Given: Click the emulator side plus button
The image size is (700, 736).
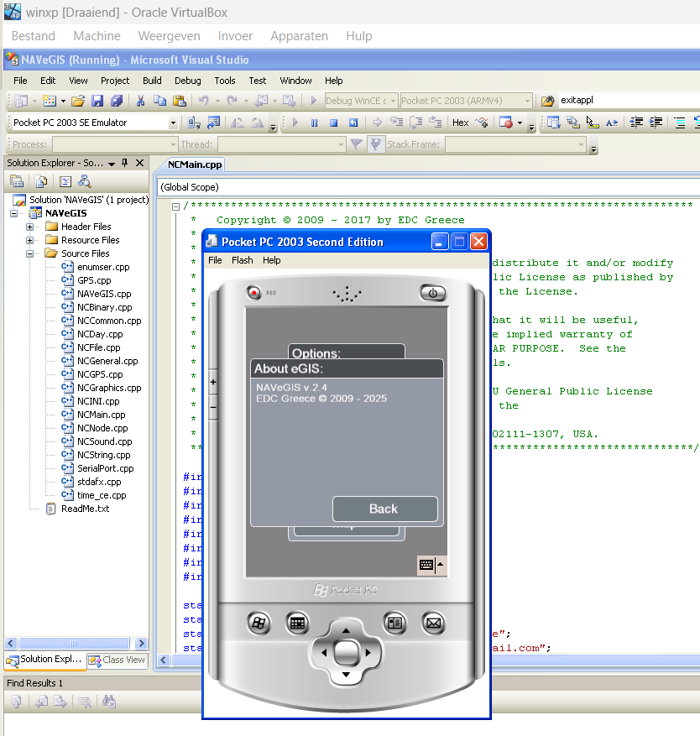Looking at the screenshot, I should pyautogui.click(x=213, y=382).
